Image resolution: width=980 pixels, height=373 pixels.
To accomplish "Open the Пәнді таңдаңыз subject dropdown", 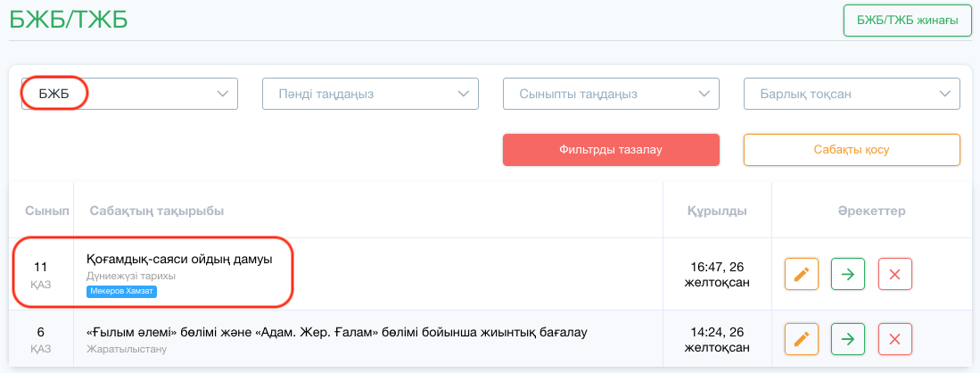I will coord(370,94).
